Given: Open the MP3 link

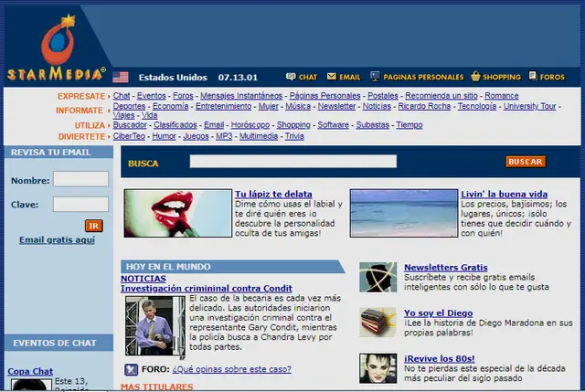Looking at the screenshot, I should 224,136.
